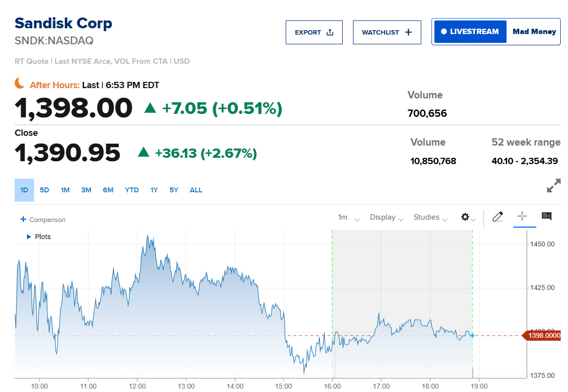Toggle the crosshair tool
This screenshot has height=392, width=568.
tap(522, 216)
